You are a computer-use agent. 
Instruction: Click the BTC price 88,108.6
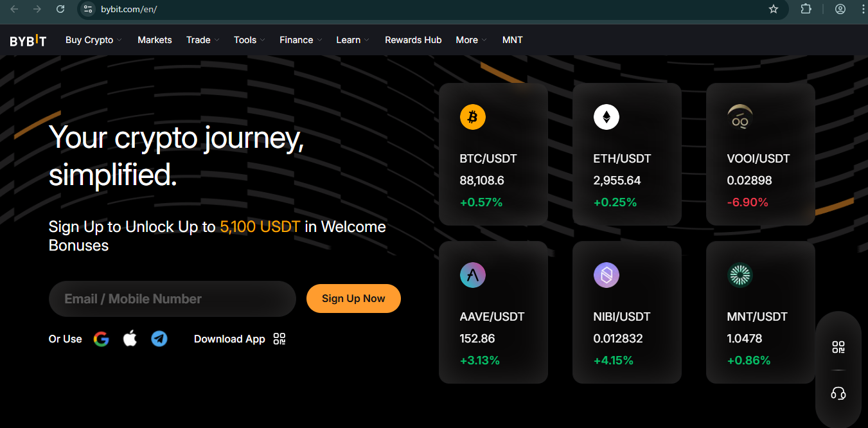(x=482, y=181)
